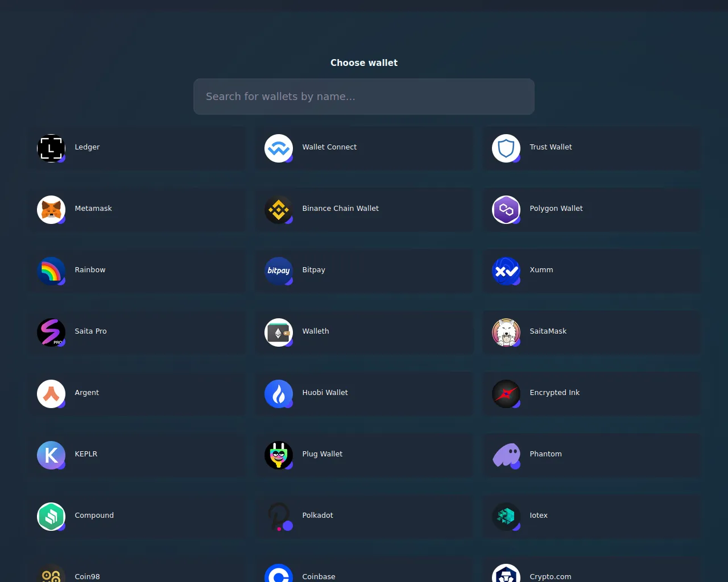Select the Trust Wallet label
Image resolution: width=728 pixels, height=582 pixels.
click(551, 147)
